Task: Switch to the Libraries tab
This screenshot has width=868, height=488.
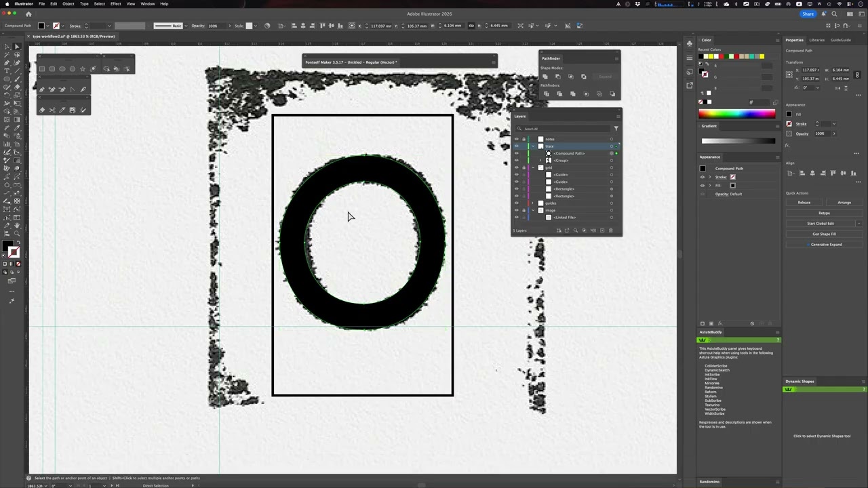Action: point(816,40)
